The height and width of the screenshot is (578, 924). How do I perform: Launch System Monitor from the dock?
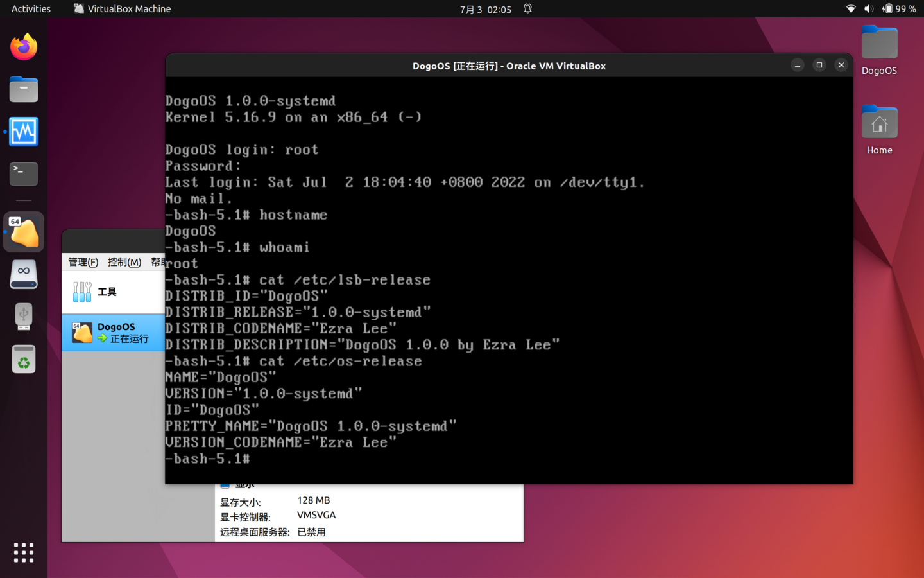point(24,132)
